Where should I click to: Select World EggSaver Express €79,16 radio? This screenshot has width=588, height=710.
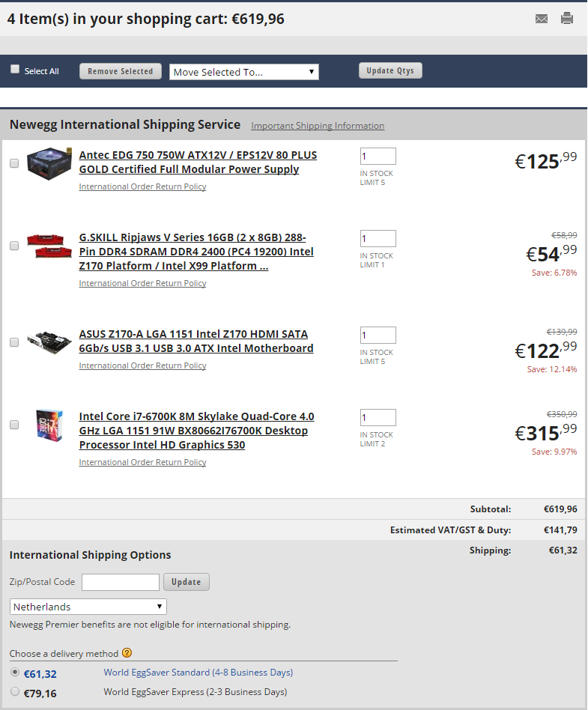(15, 691)
